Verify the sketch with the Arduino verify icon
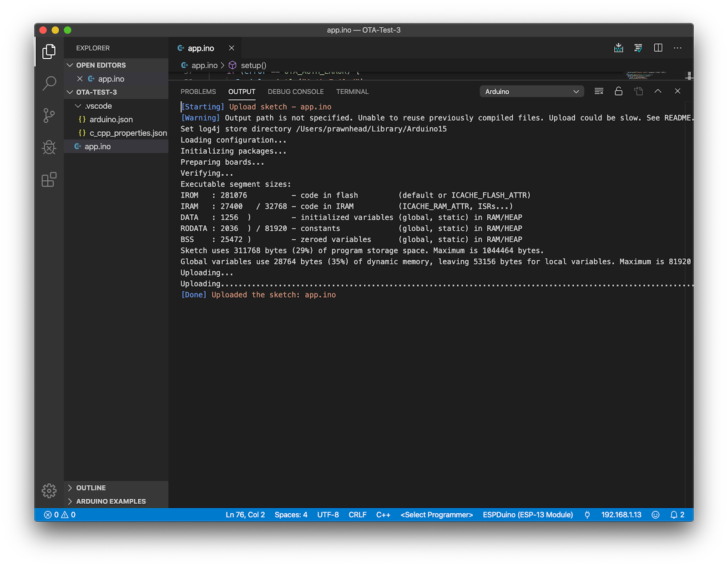 tap(638, 48)
